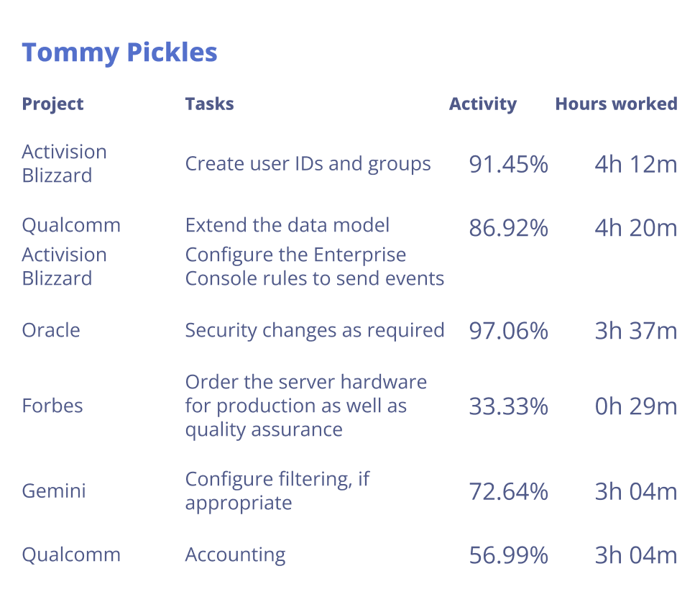Click the Security changes as required task
This screenshot has height=602, width=700.
tap(314, 330)
